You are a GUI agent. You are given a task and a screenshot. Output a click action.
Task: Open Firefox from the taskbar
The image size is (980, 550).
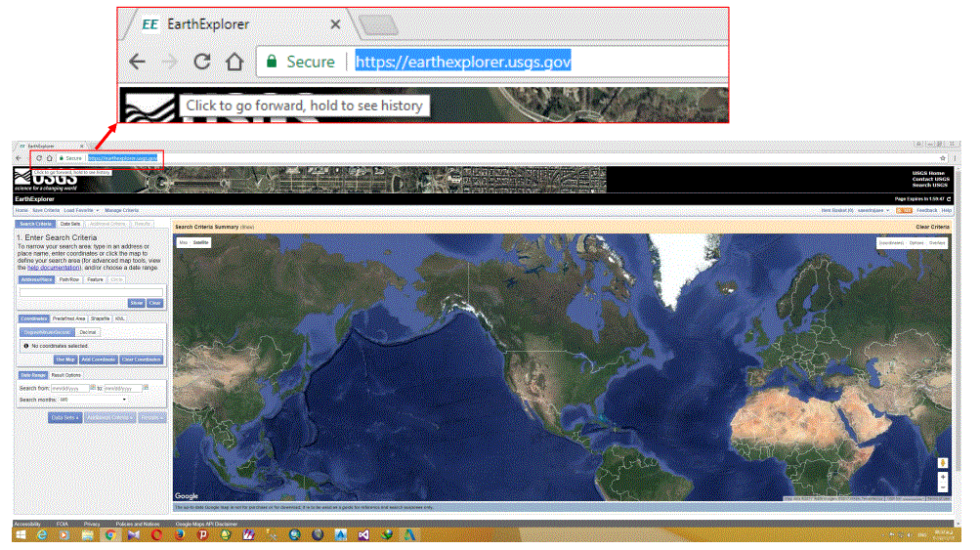click(180, 535)
